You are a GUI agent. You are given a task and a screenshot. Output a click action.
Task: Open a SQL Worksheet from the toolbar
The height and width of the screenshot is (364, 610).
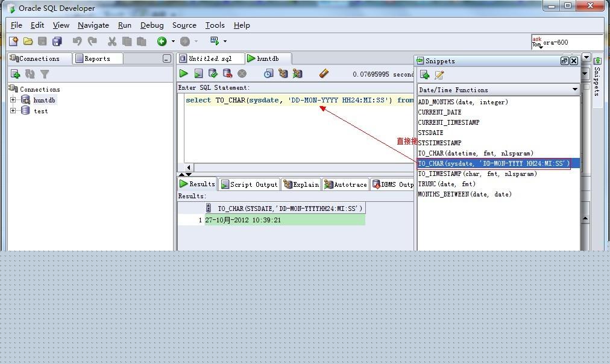tap(215, 41)
